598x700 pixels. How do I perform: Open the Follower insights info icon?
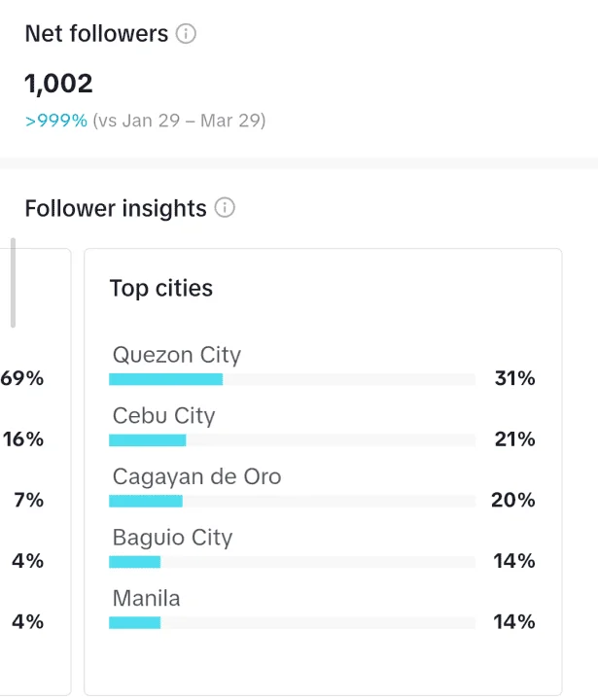(225, 208)
